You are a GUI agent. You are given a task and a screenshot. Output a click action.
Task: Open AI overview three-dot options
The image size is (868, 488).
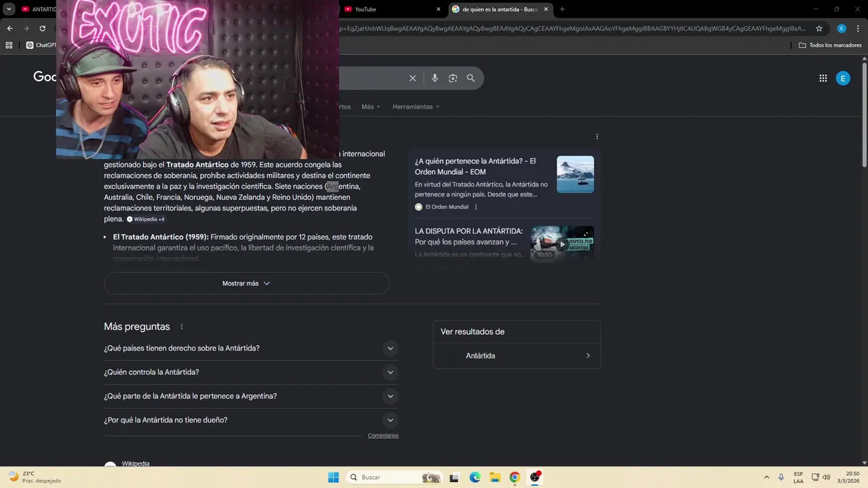597,136
